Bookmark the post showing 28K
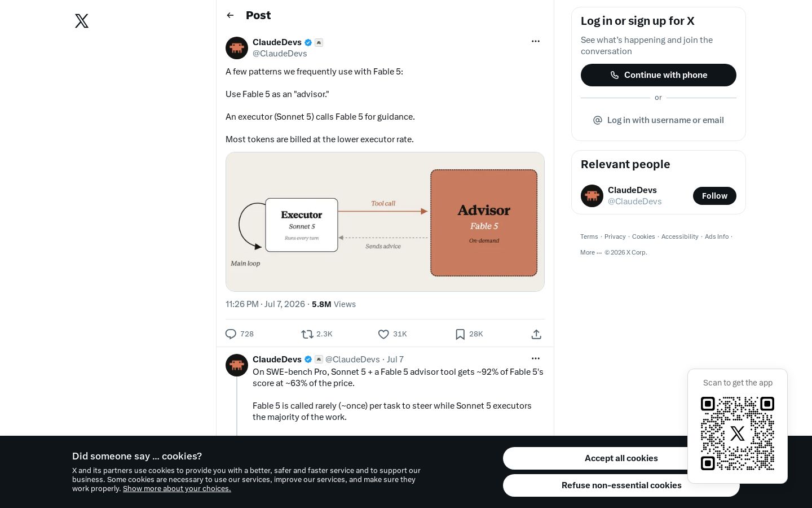The image size is (812, 508). pos(460,334)
